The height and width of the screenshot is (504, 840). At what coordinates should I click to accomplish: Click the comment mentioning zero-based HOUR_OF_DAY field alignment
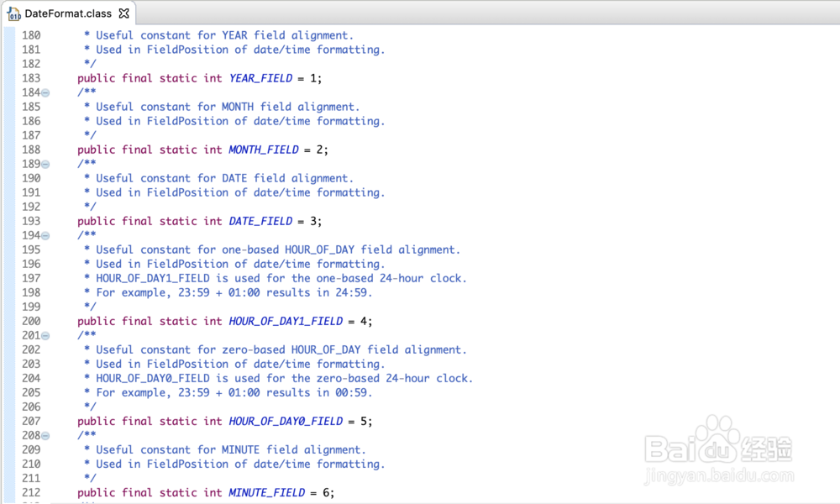(x=281, y=349)
